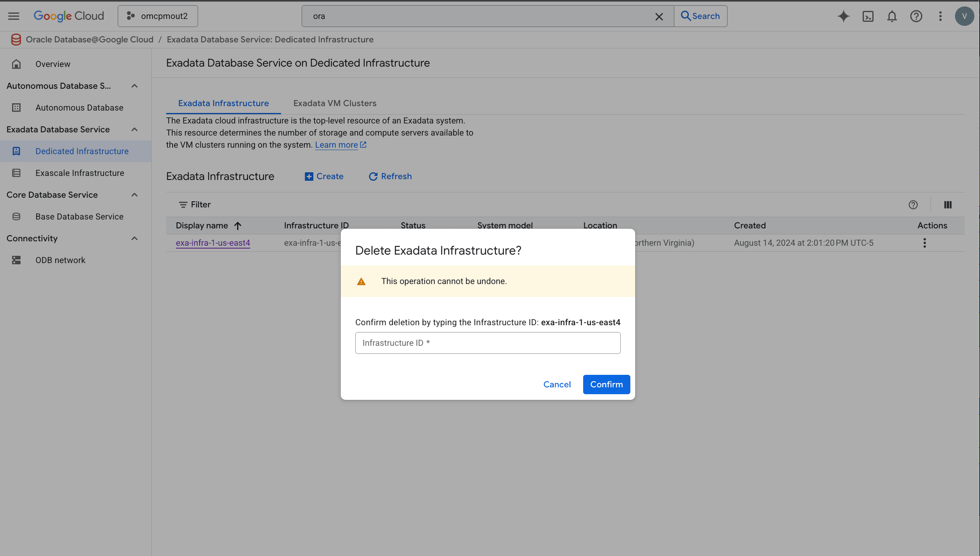The image size is (980, 556).
Task: Cancel the delete dialog
Action: [x=557, y=385]
